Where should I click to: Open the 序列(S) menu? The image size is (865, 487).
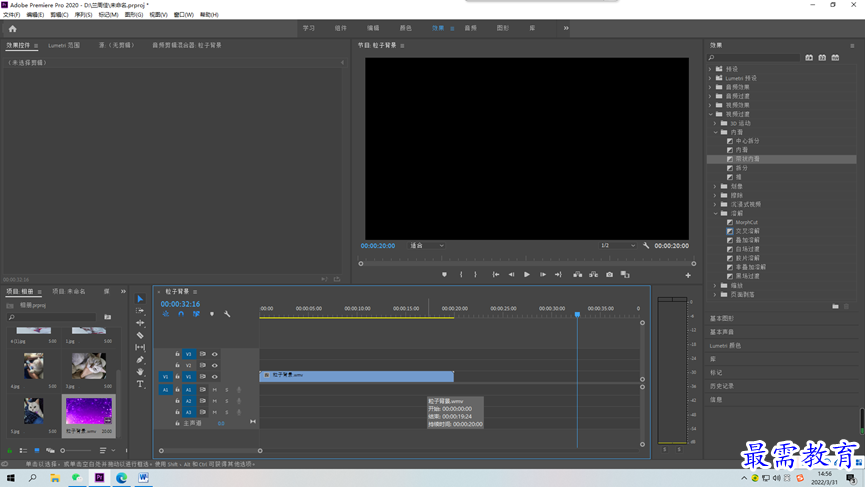83,15
